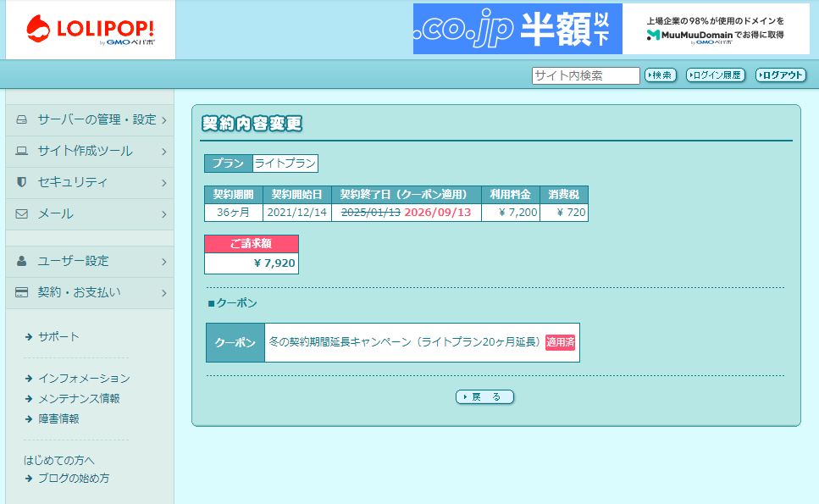Click the server icon in sidebar
819x504 pixels.
(22, 119)
